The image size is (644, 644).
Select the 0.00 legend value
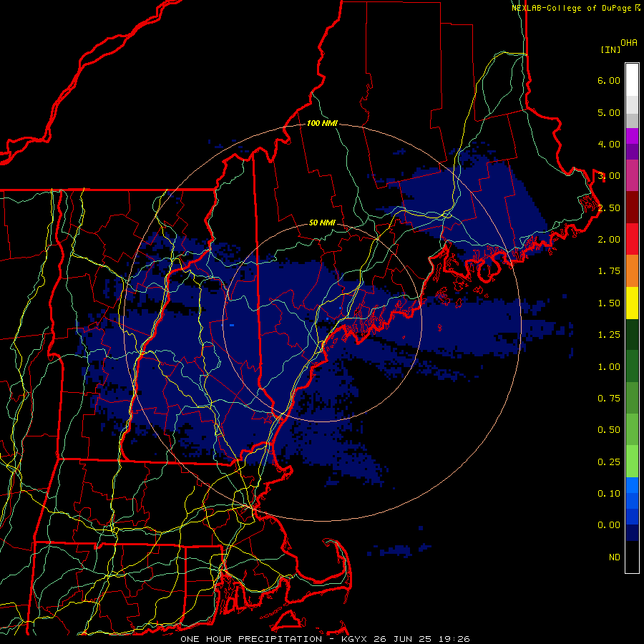(x=609, y=525)
